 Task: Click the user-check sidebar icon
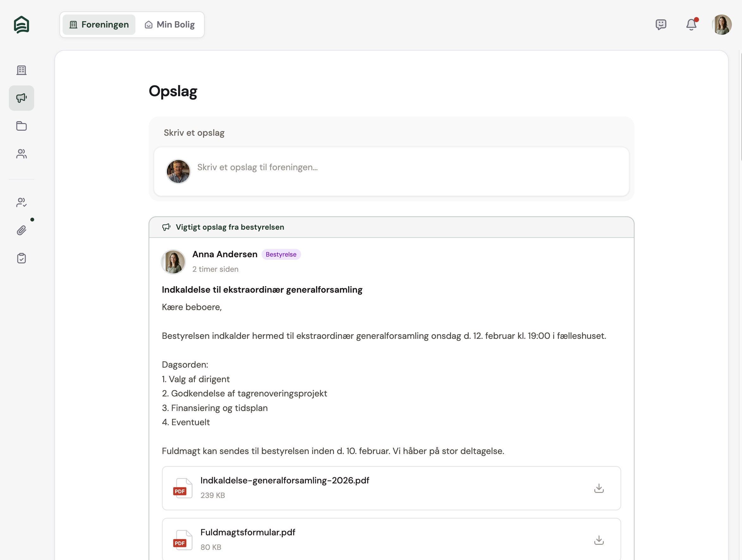click(22, 202)
